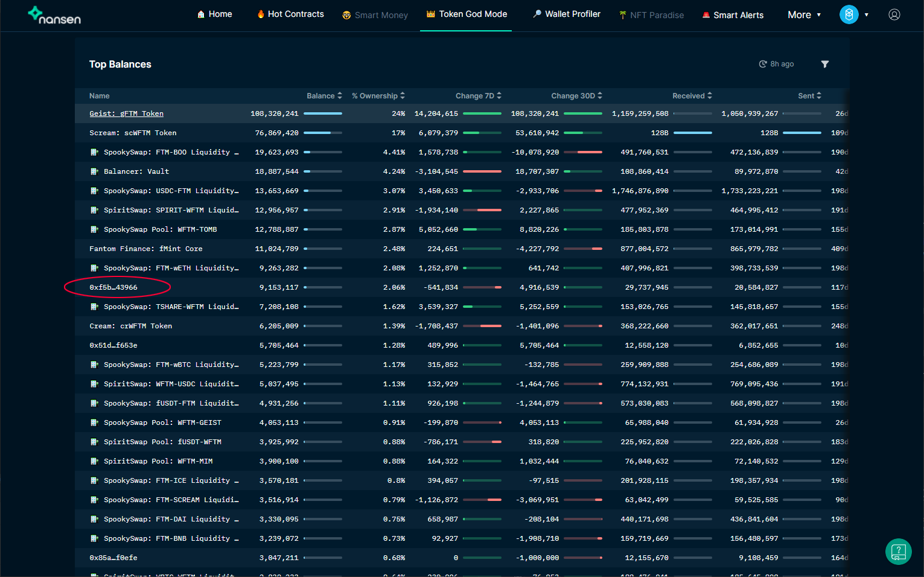Open address 0x85a…f0efe
This screenshot has height=577, width=924.
click(x=113, y=558)
